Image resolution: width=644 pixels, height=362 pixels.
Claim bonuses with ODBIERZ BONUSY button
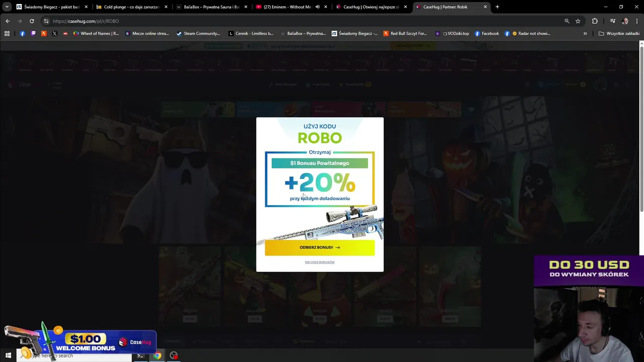click(x=319, y=247)
